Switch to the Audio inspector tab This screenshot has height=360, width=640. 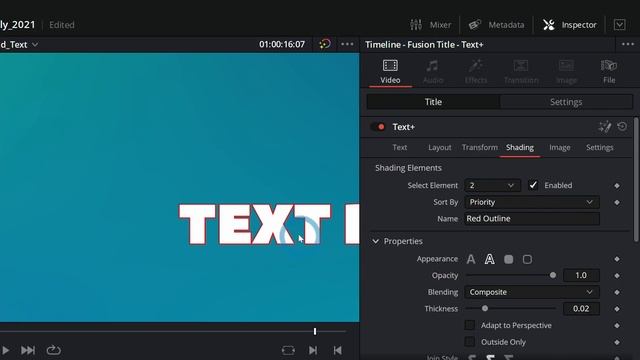[x=433, y=72]
